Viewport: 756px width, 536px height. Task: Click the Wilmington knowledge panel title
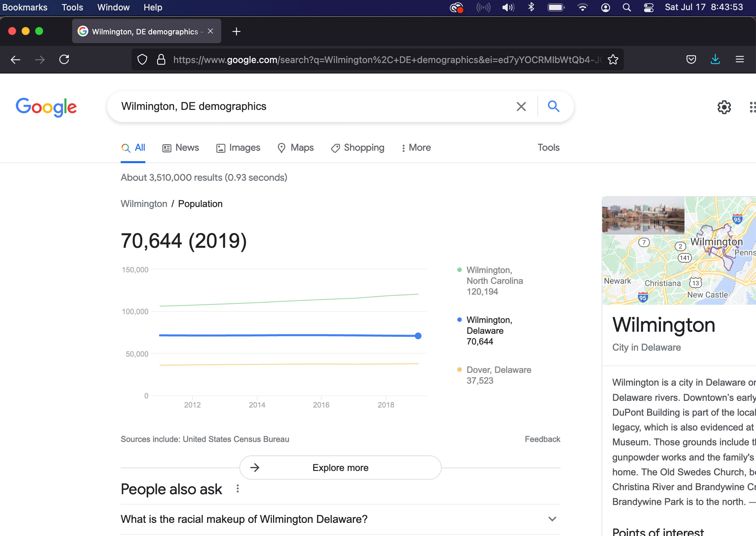(664, 325)
